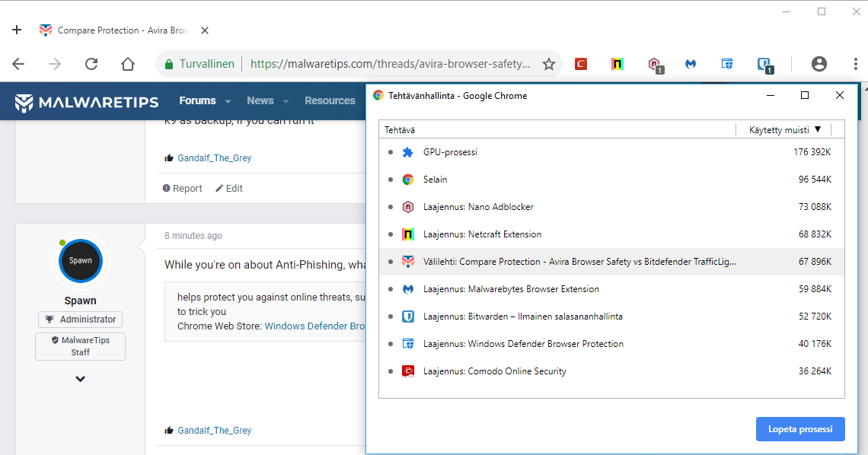
Task: Sort tasks by Käytetty muisti column
Action: [x=784, y=130]
